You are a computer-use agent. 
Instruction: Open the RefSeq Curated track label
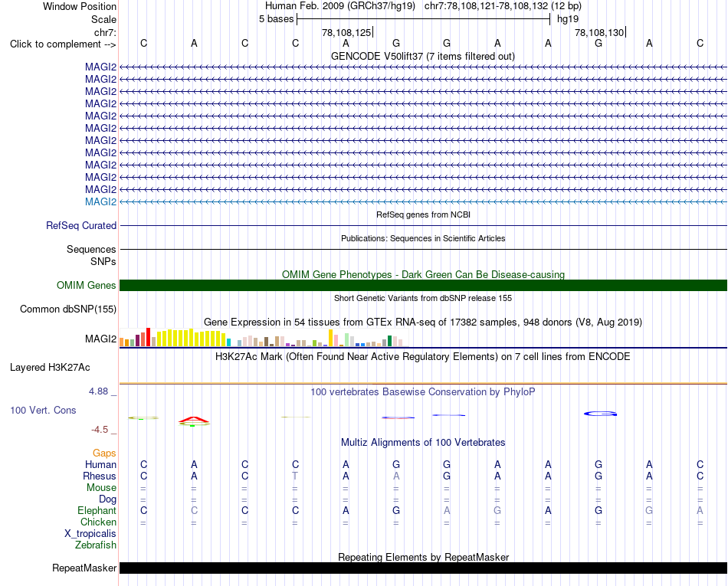tap(81, 225)
